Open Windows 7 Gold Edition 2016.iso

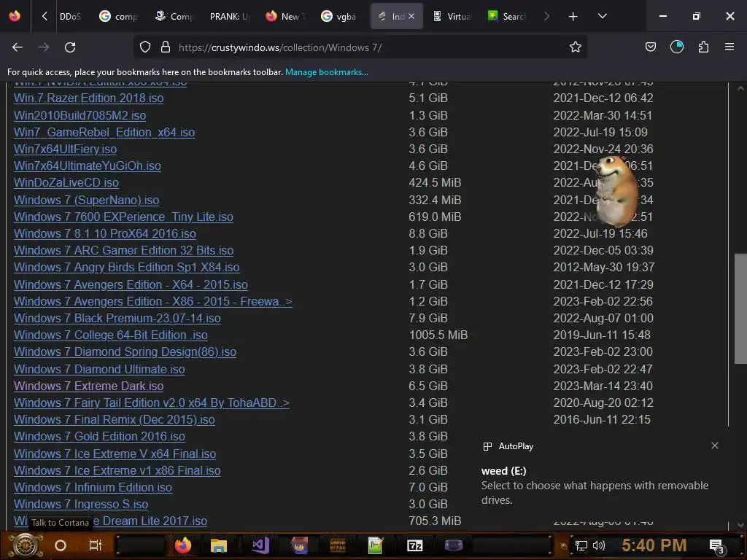pyautogui.click(x=99, y=436)
